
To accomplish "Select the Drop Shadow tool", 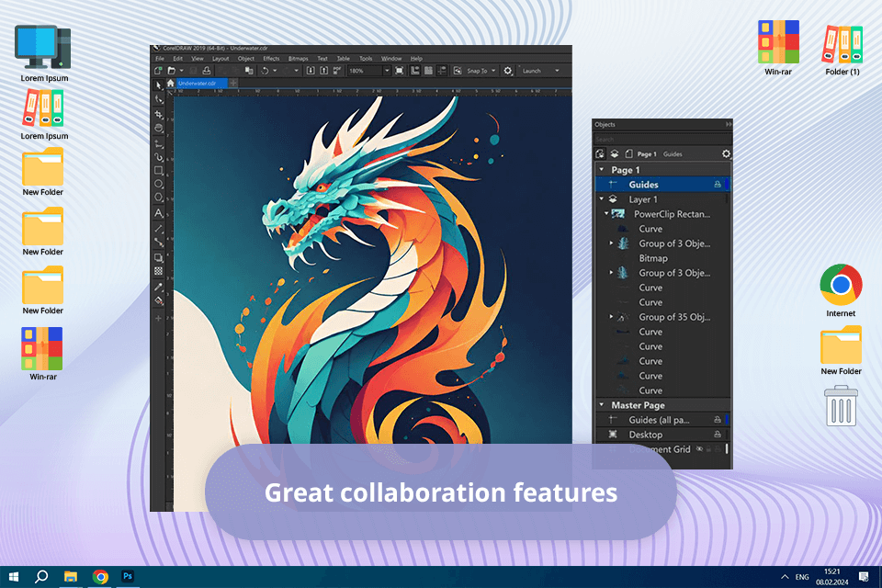I will pos(159,257).
